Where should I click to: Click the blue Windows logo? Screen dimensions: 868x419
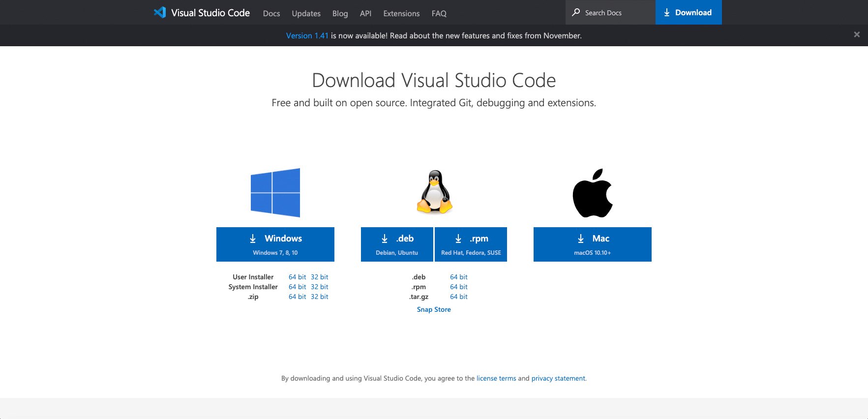click(275, 193)
